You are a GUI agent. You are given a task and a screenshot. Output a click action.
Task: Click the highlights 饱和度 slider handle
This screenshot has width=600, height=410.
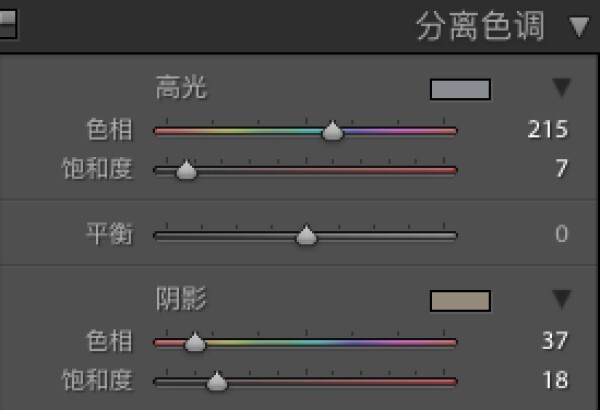186,170
